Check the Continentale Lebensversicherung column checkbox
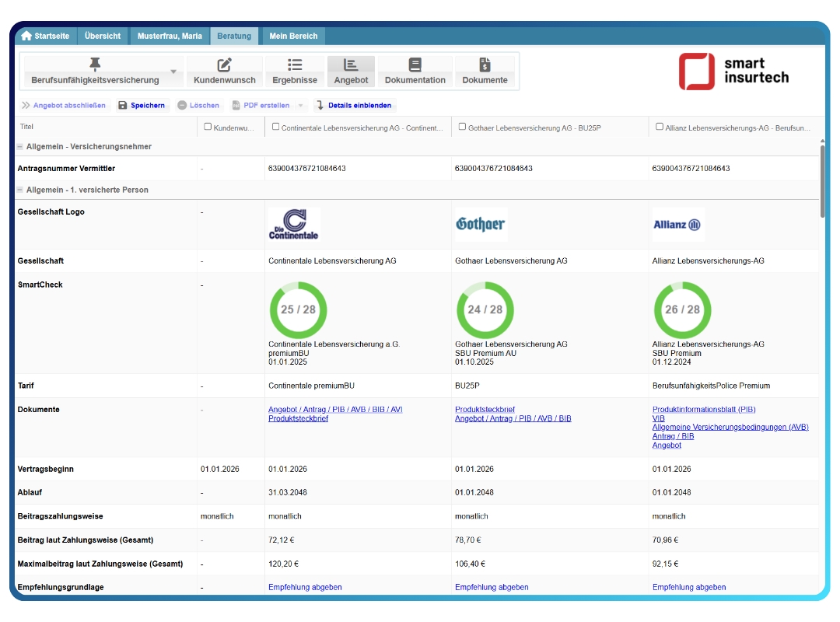Viewport: 840px width, 622px height. tap(276, 127)
